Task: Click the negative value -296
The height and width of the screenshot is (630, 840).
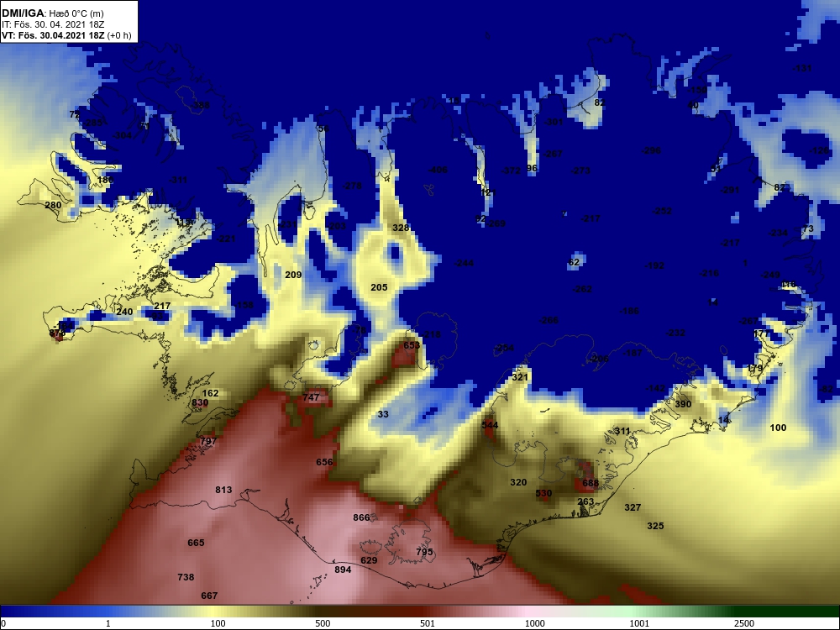Action: [x=652, y=151]
